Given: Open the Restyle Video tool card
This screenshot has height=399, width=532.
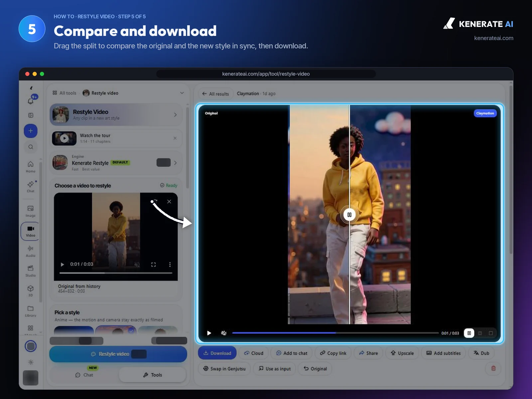Looking at the screenshot, I should pyautogui.click(x=116, y=115).
